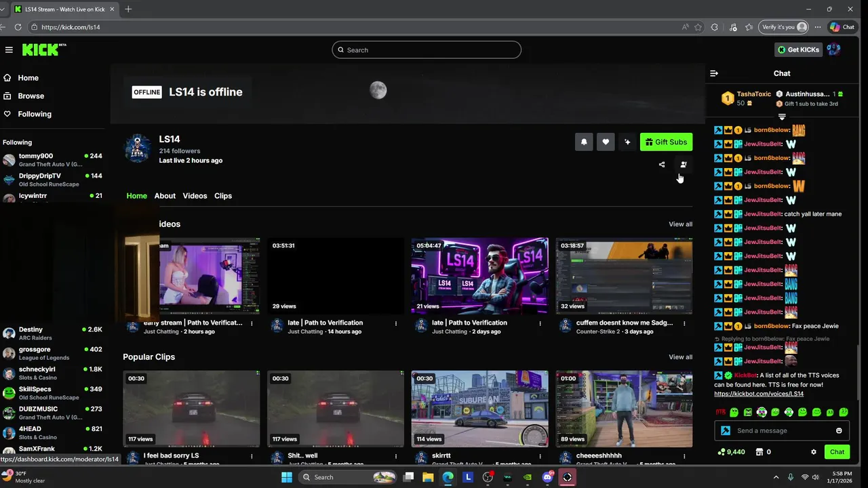Open channel notifications bell
The height and width of the screenshot is (488, 868).
pyautogui.click(x=584, y=142)
